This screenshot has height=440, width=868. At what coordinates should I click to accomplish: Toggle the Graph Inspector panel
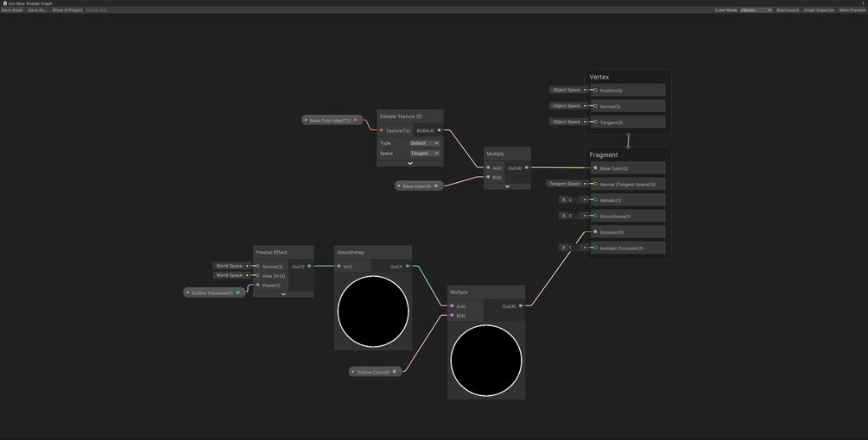[x=819, y=10]
